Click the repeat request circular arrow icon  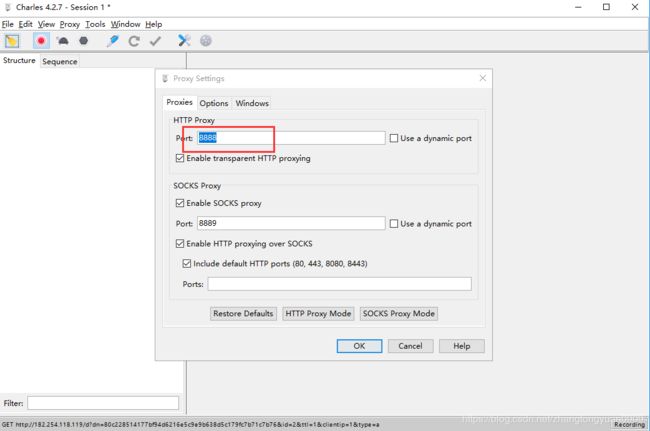click(134, 41)
